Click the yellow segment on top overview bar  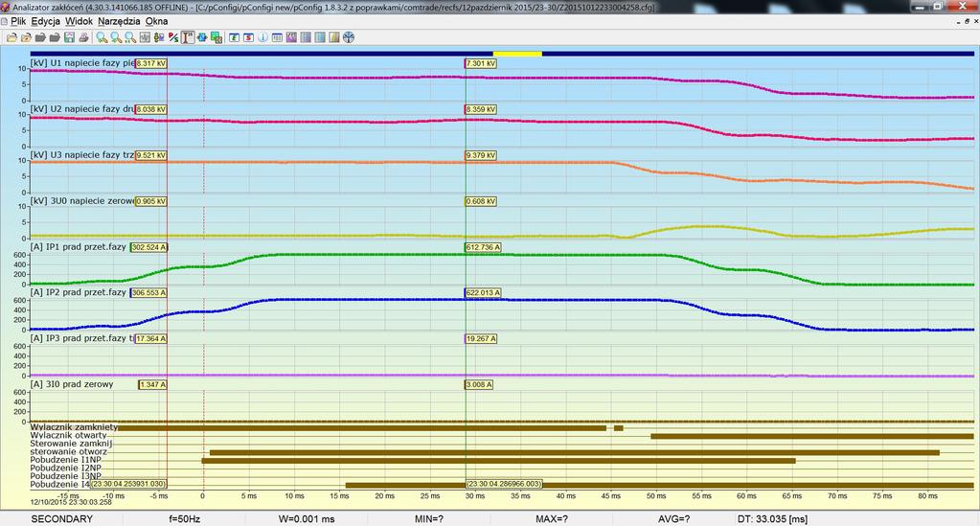point(517,54)
